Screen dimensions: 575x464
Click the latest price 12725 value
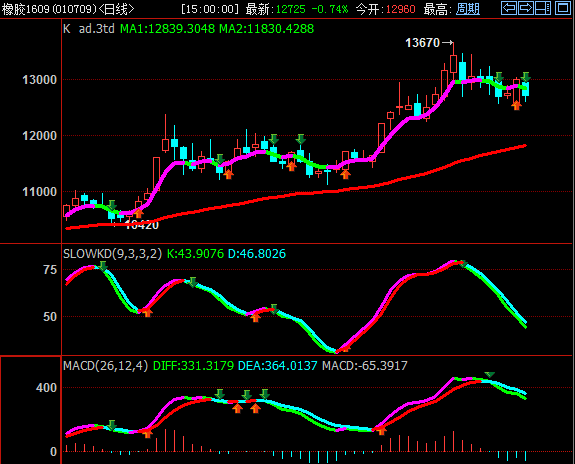290,9
